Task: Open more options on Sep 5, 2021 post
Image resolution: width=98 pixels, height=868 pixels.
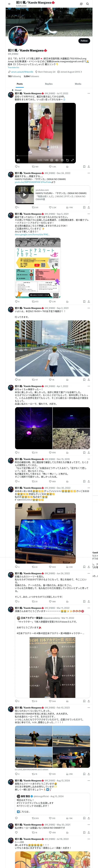Action: (89, 214)
